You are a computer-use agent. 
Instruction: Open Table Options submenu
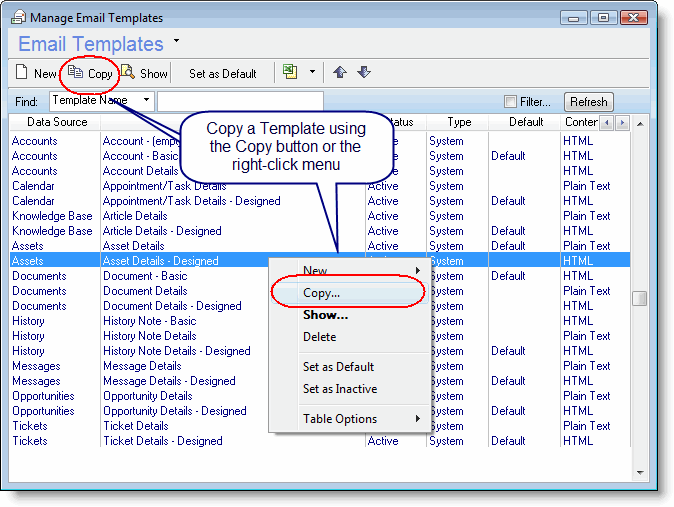(x=340, y=419)
